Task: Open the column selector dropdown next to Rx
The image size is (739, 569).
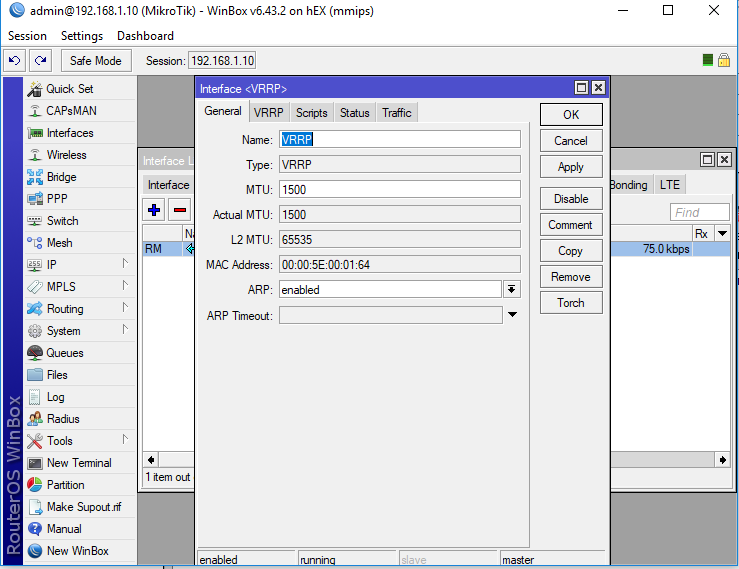Action: pos(723,233)
